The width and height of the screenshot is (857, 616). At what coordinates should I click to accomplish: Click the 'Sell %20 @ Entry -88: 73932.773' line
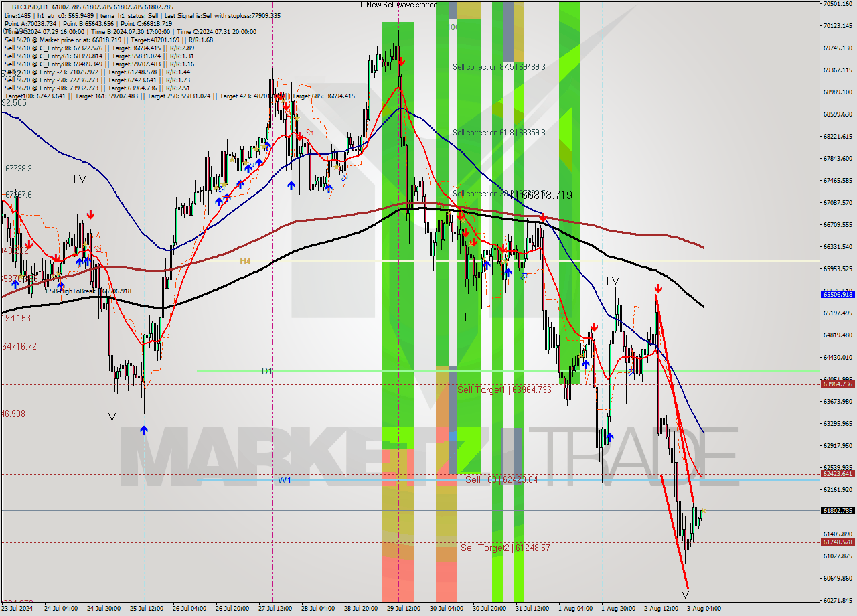point(97,88)
